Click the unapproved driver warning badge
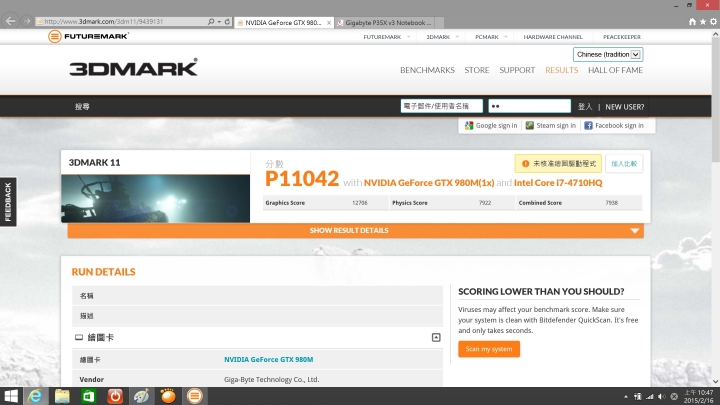 pos(558,163)
